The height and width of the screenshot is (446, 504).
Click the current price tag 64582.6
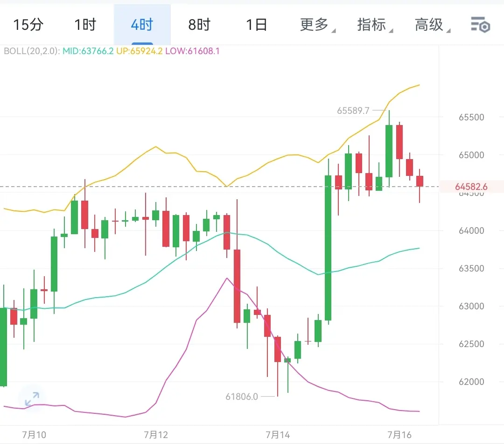[471, 187]
